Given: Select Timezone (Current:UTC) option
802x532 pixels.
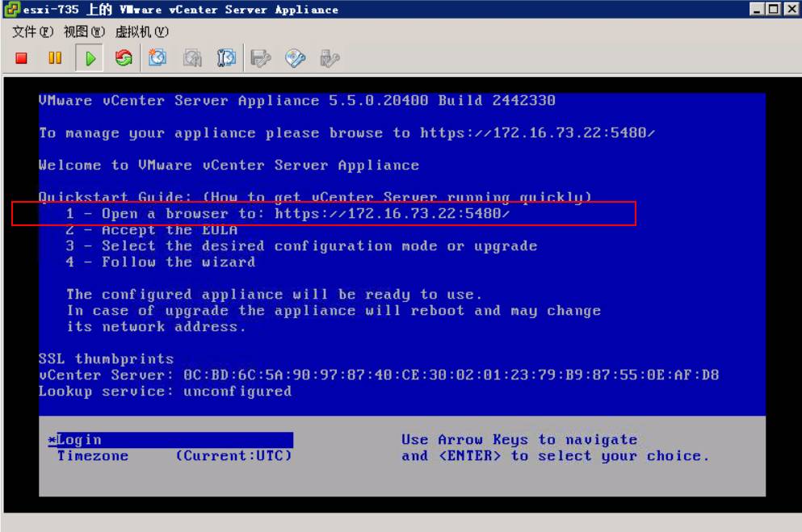Looking at the screenshot, I should click(174, 456).
